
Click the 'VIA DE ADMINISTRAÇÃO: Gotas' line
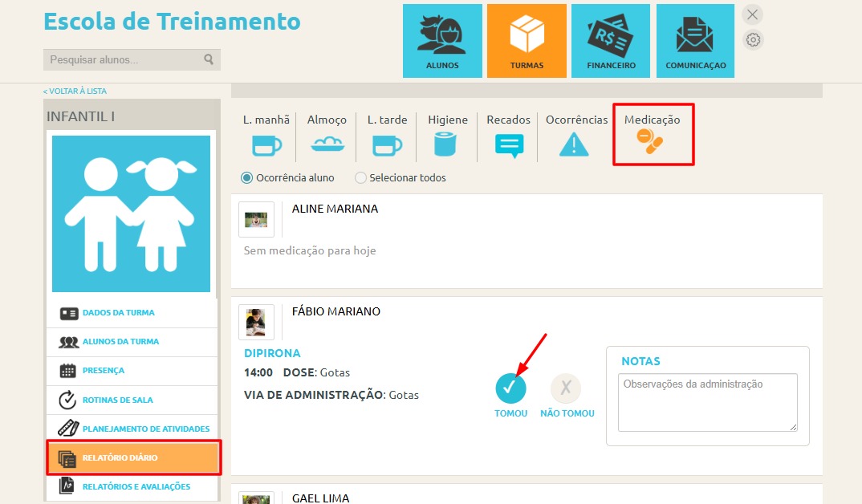click(331, 395)
